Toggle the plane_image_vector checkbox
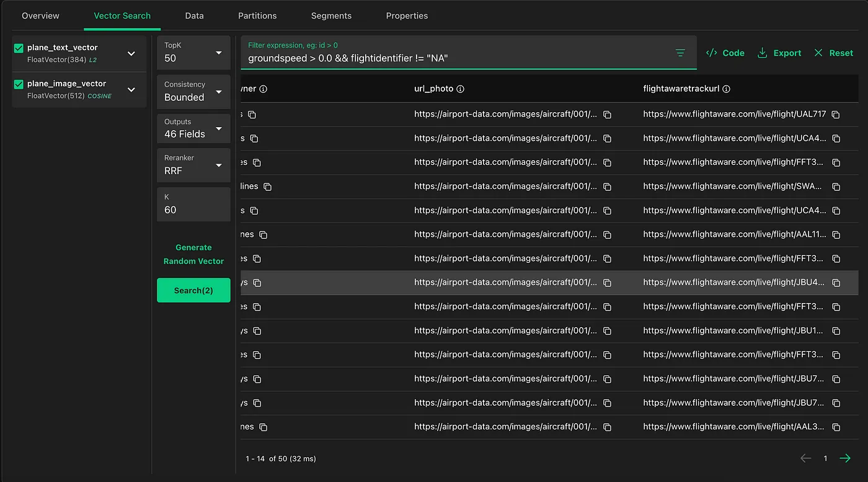Viewport: 868px width, 482px height. coord(19,84)
